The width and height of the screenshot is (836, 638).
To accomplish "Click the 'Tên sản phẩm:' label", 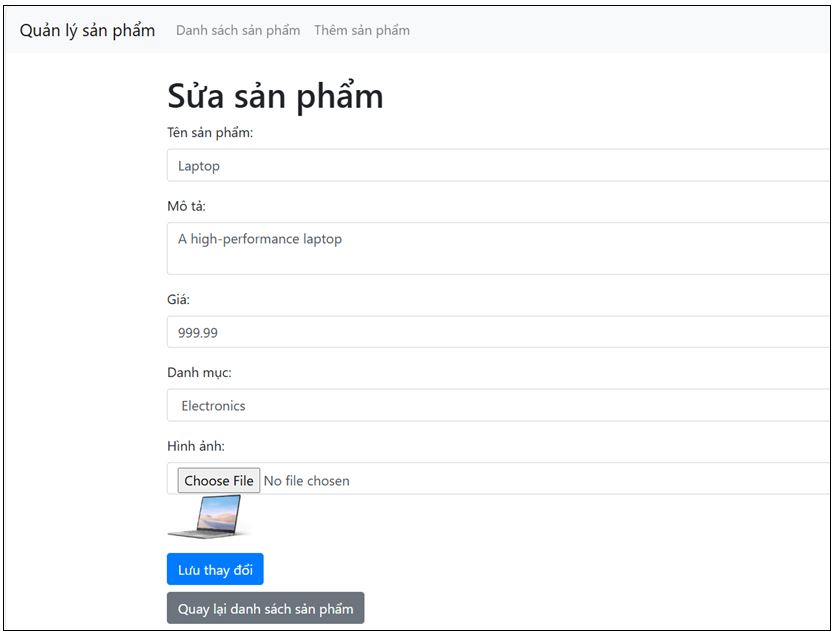I will tap(210, 133).
